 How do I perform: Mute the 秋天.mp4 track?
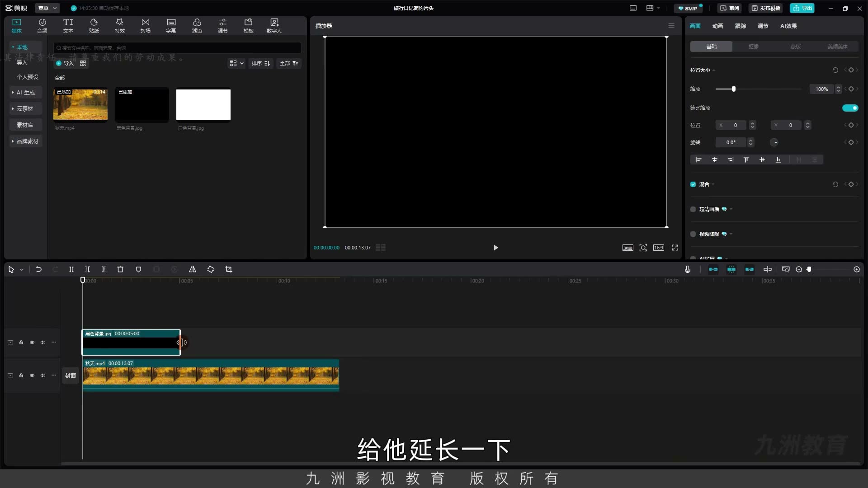coord(43,375)
